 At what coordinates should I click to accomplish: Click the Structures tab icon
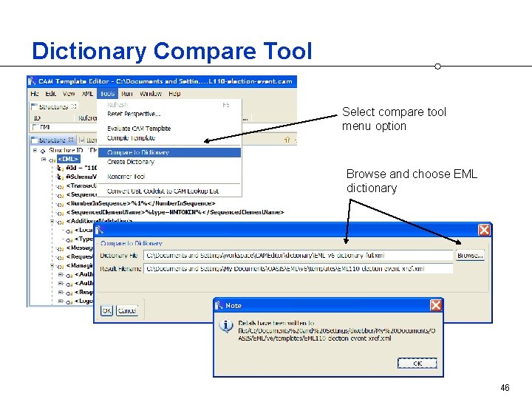[34, 107]
